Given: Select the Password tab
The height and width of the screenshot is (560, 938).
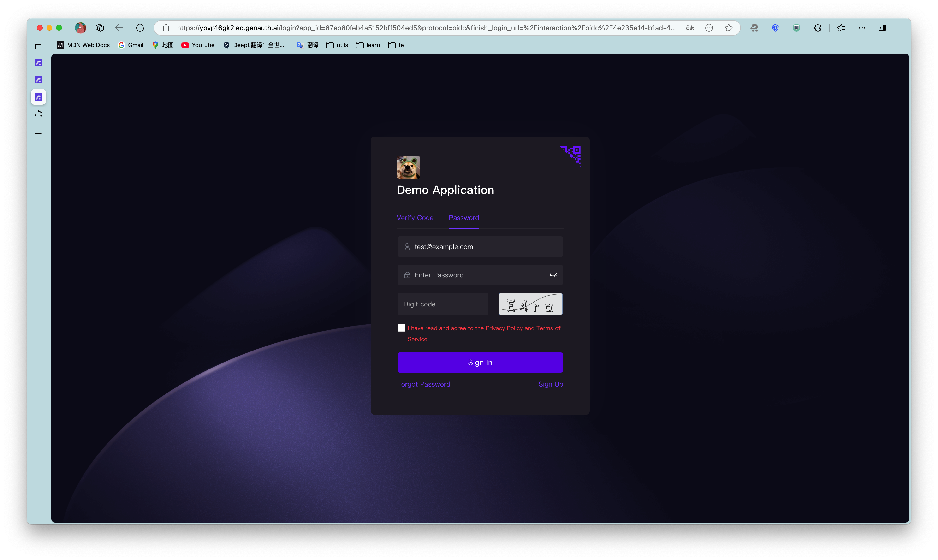Looking at the screenshot, I should click(464, 218).
